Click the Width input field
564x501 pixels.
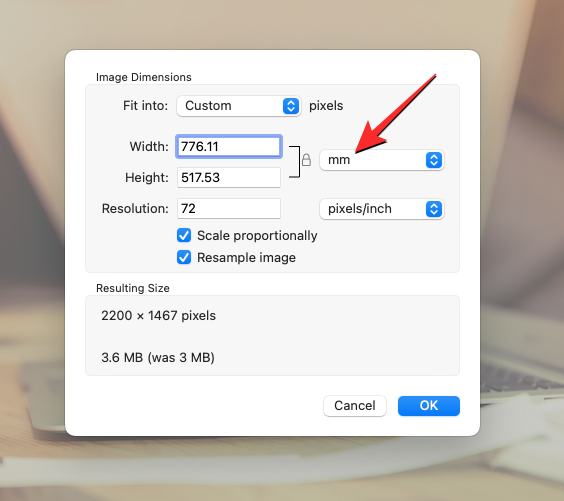coord(229,146)
